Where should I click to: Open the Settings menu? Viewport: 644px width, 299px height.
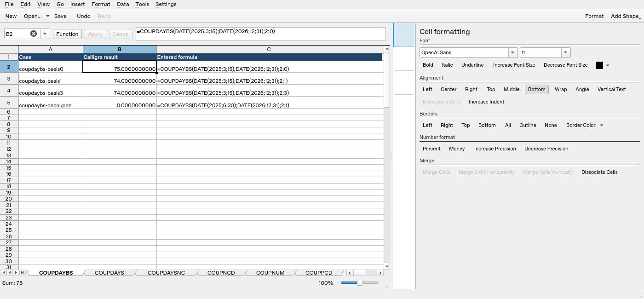click(x=166, y=4)
